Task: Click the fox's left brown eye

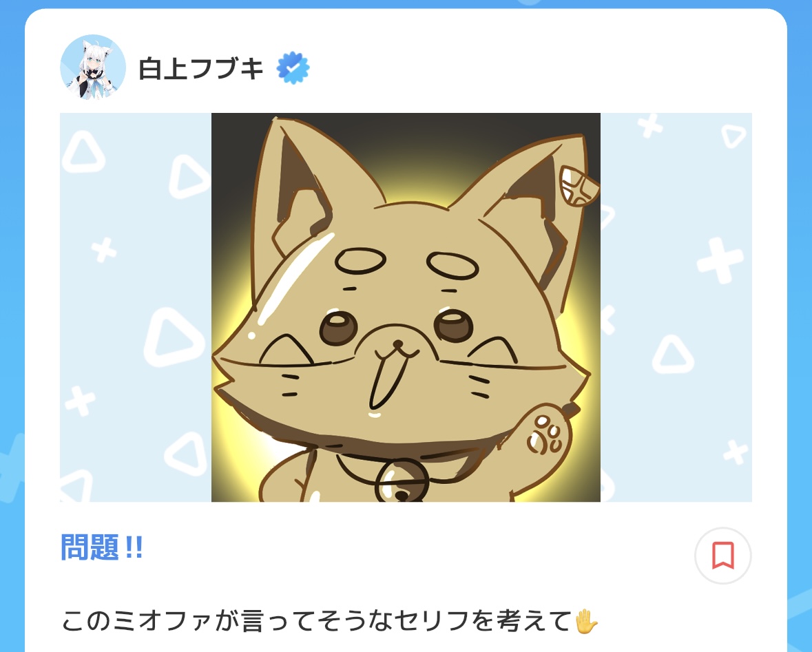Action: pos(338,328)
